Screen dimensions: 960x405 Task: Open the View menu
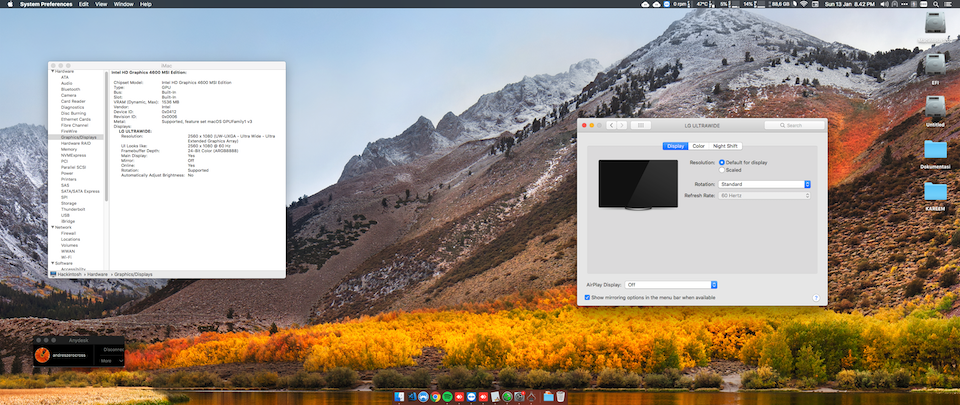(101, 4)
